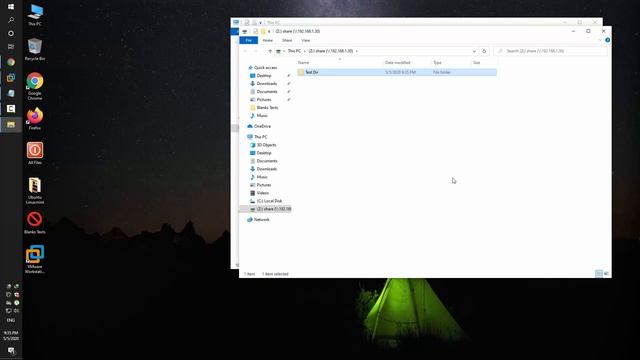
Task: Click the breadcrumb chevron before This PC
Action: 284,51
